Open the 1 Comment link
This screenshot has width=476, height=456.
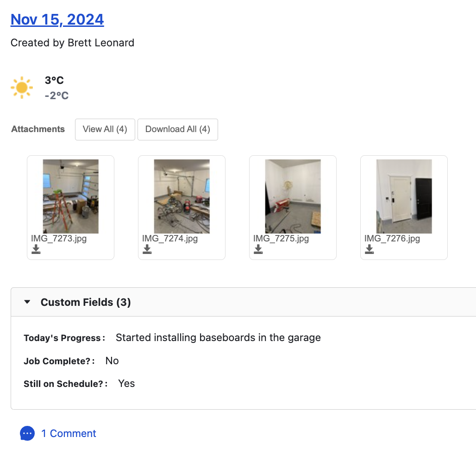pos(69,433)
